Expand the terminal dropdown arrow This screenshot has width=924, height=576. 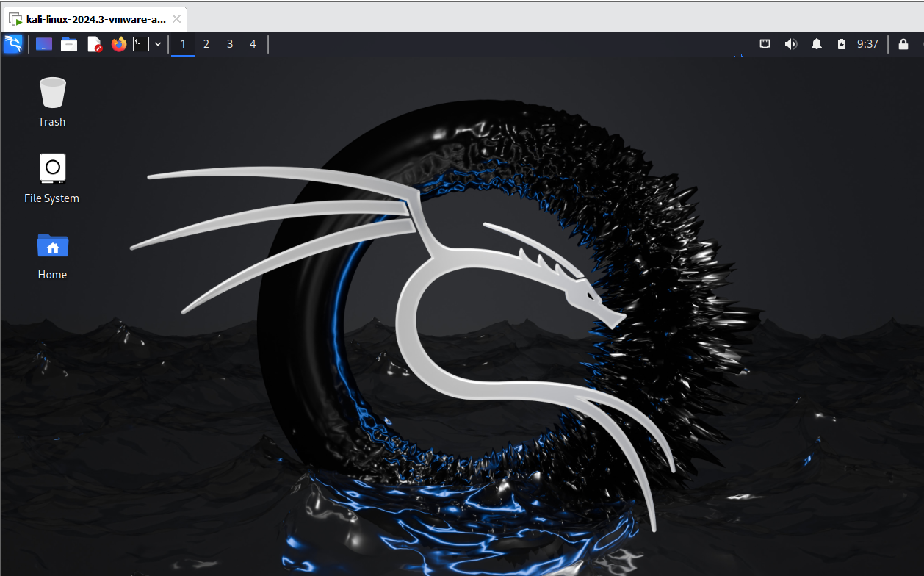[x=158, y=44]
